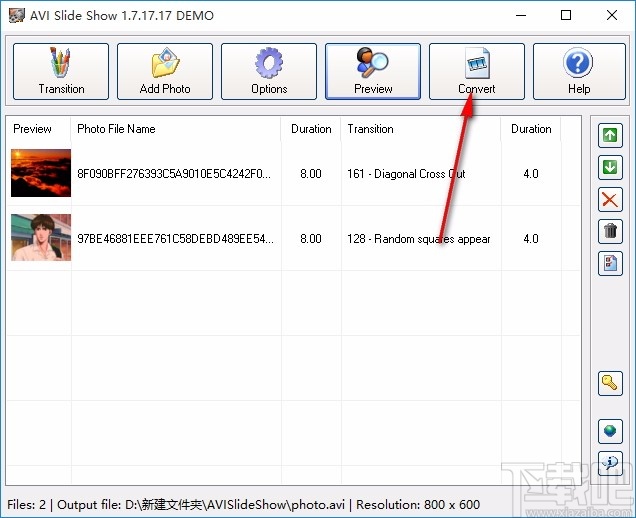The image size is (636, 518).
Task: Open the Transition settings button
Action: pyautogui.click(x=61, y=71)
